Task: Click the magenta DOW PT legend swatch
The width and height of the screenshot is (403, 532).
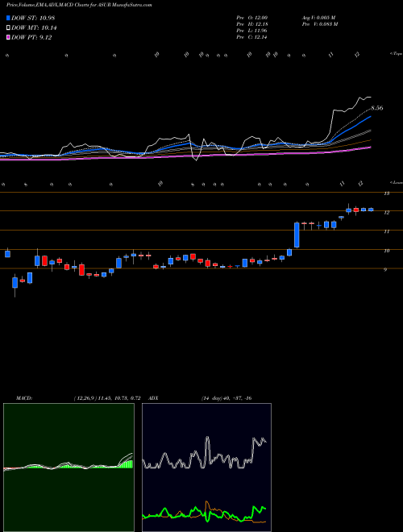Action: (x=8, y=37)
